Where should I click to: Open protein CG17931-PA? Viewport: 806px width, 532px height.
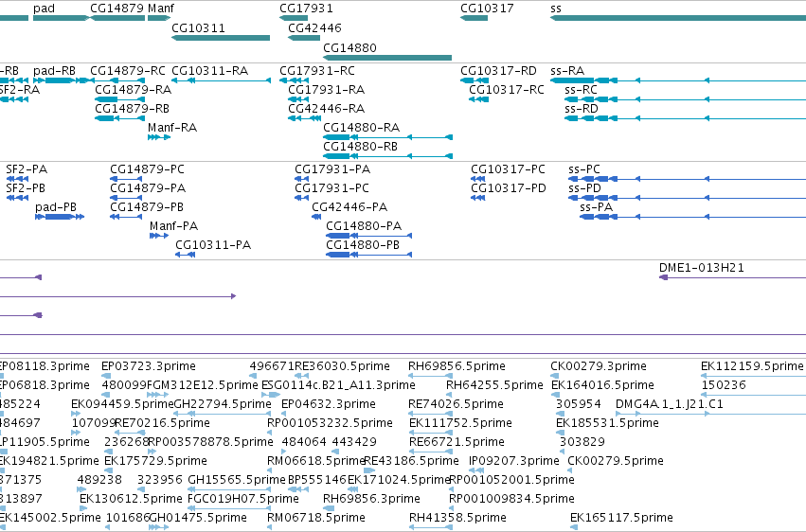click(x=332, y=168)
